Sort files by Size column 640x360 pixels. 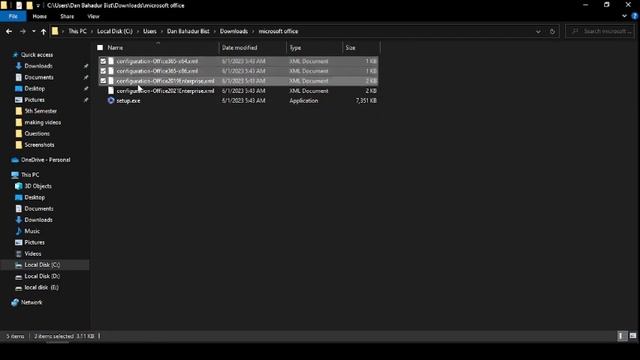(350, 48)
